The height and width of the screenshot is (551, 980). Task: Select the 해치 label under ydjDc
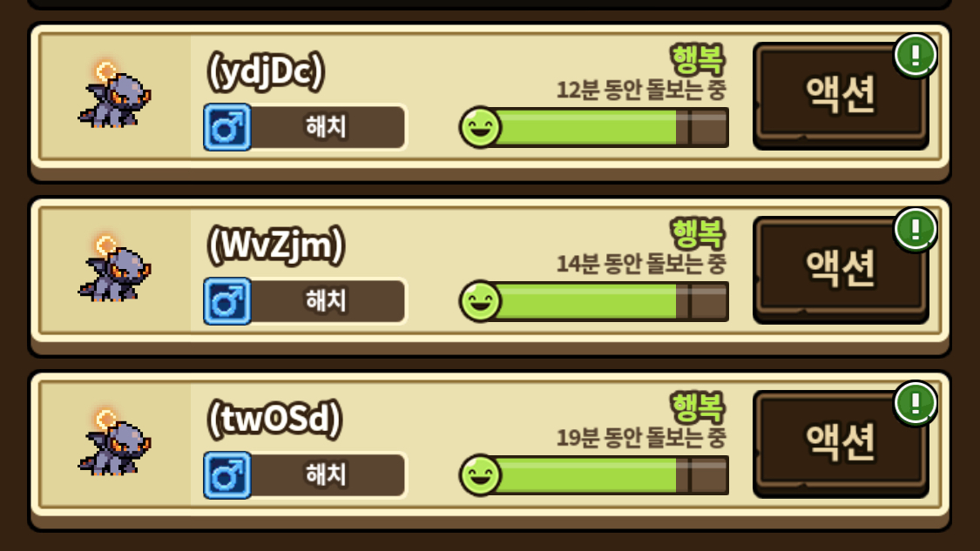[x=326, y=127]
